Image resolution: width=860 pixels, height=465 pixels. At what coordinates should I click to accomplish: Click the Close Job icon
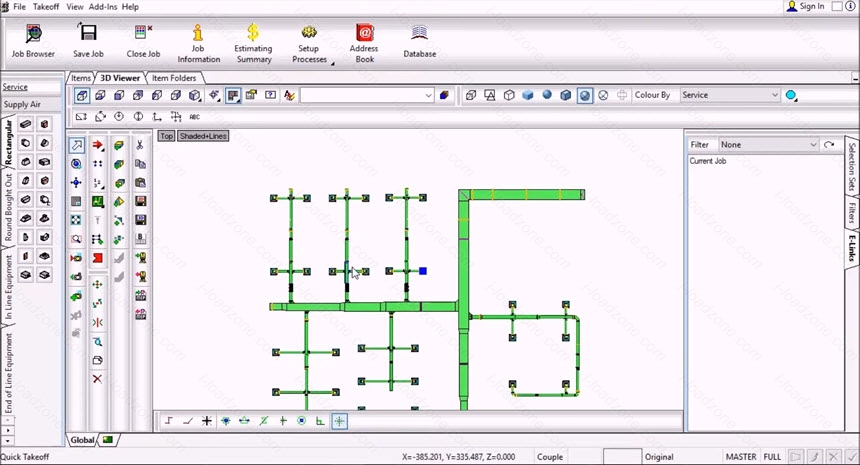[143, 41]
